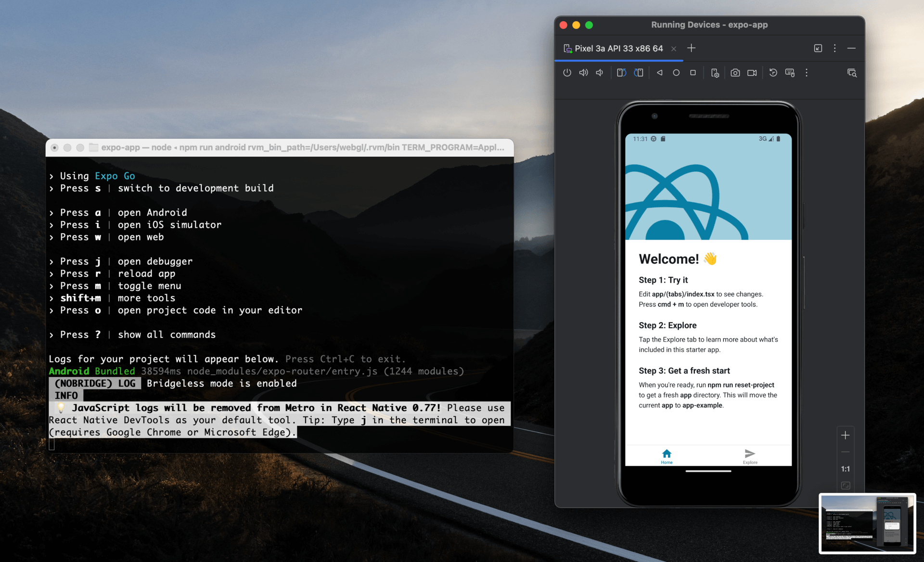Zoom in emulator with plus button

pos(845,435)
